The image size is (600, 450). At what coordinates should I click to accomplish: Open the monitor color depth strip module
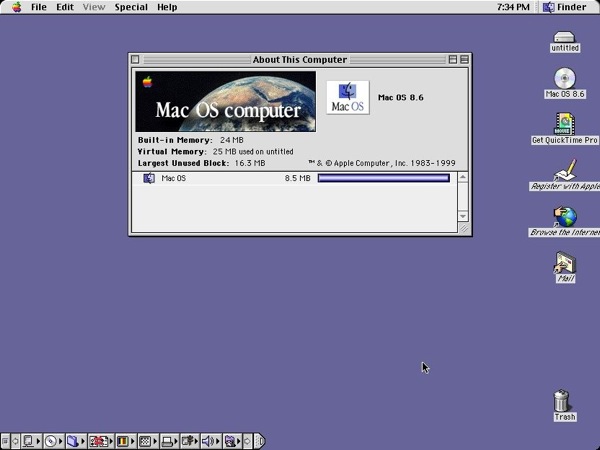tap(126, 441)
